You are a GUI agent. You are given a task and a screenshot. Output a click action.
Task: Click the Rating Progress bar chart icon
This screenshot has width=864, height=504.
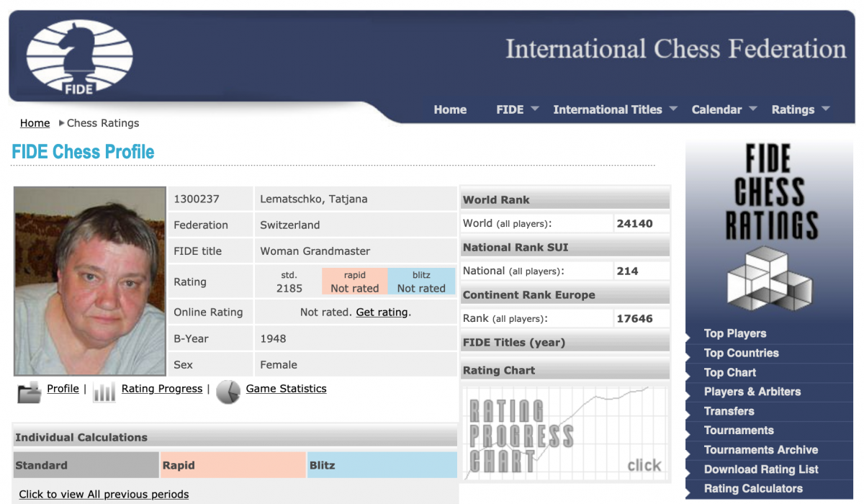(104, 392)
